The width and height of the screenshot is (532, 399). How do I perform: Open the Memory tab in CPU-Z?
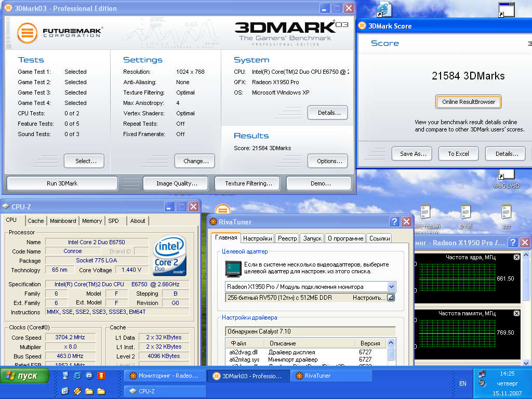click(92, 221)
